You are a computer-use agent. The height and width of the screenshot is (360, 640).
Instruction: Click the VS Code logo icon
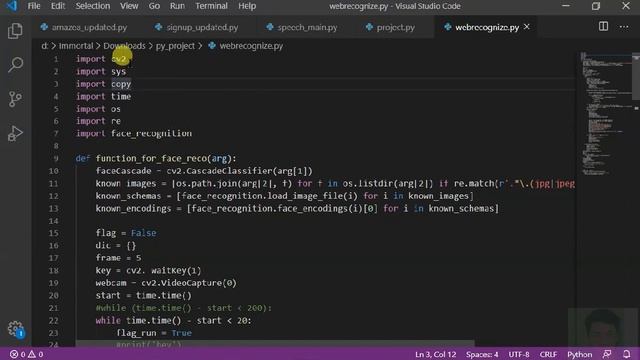point(12,6)
